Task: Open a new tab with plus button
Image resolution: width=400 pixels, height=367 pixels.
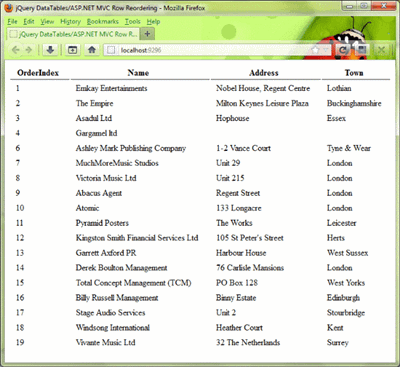Action: (147, 34)
